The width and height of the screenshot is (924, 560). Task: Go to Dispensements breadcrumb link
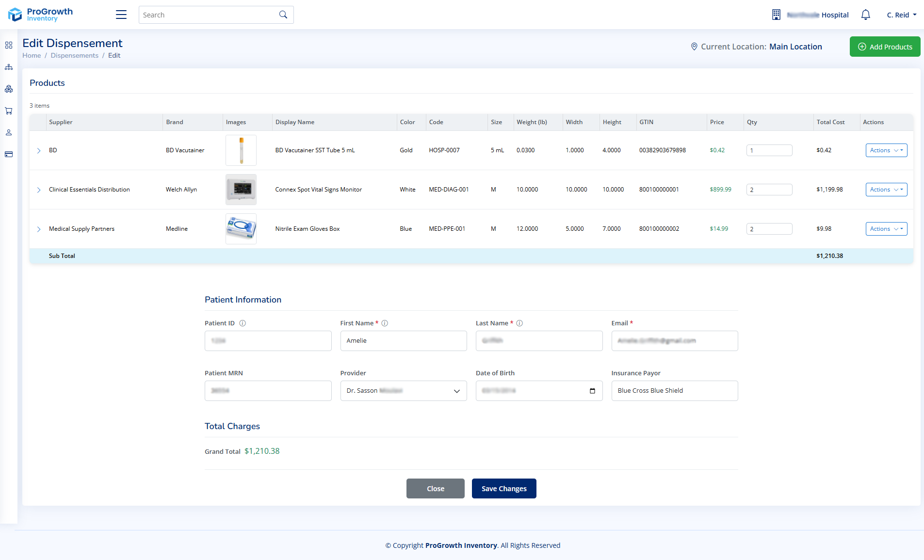[75, 55]
